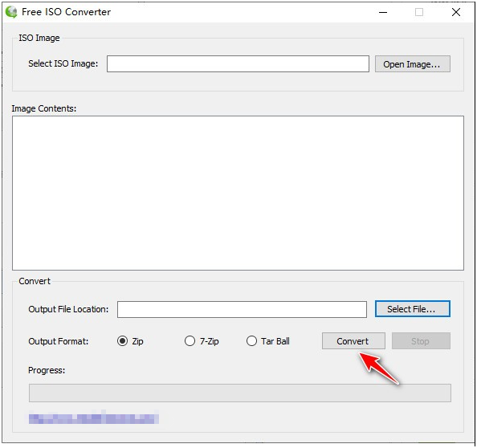Click the conversion progress bar
This screenshot has width=477, height=448.
(240, 393)
